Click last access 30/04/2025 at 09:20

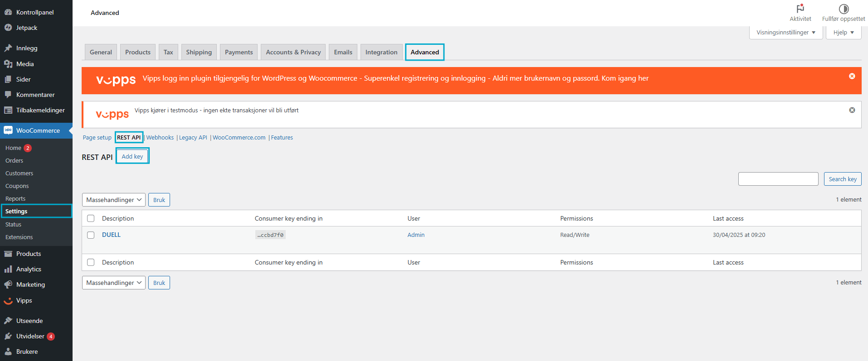[x=739, y=235]
